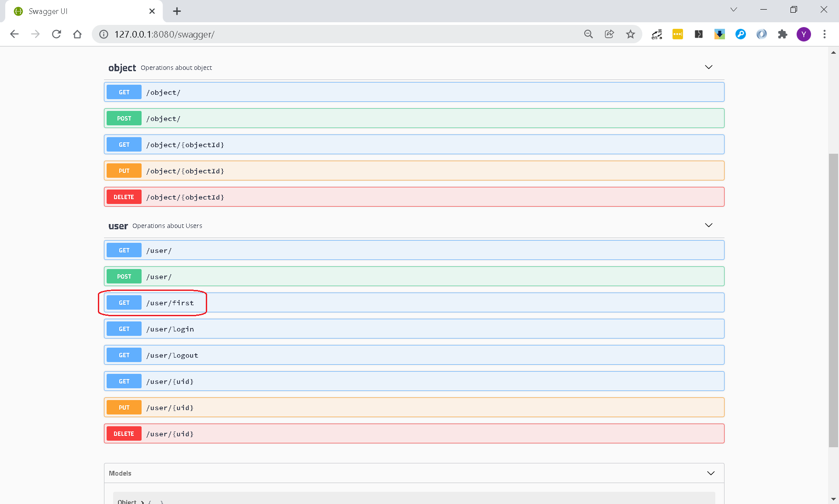Click the browser reload icon
The image size is (839, 504).
click(56, 34)
